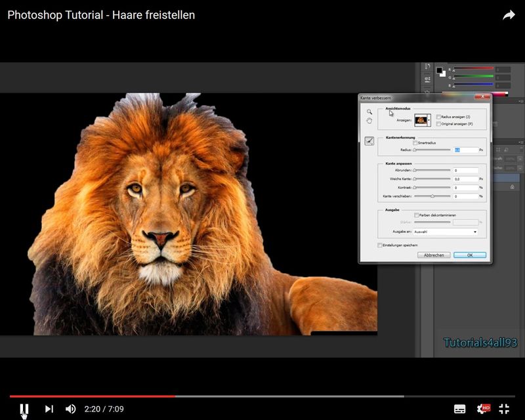Click the Abbrechen button
This screenshot has height=420, width=525.
tap(433, 255)
